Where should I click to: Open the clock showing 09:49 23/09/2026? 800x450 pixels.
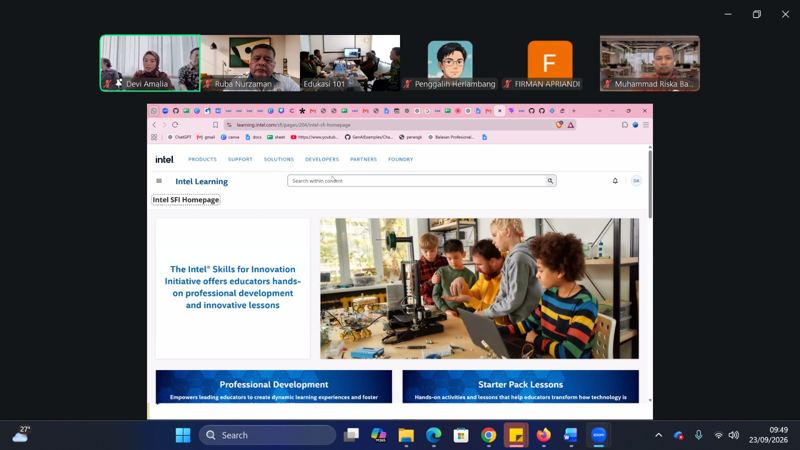(768, 435)
